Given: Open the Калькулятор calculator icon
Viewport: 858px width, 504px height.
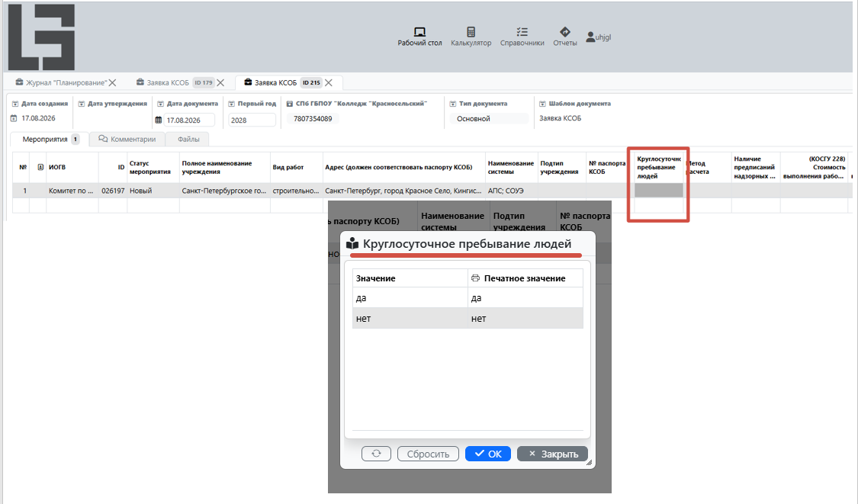Looking at the screenshot, I should tap(471, 37).
